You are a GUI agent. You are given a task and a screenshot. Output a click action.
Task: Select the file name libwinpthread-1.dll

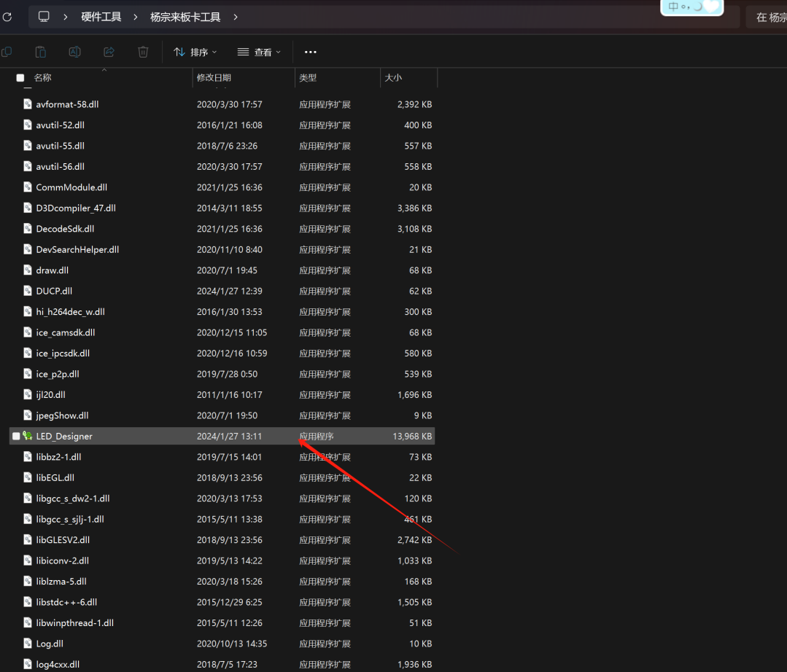[x=75, y=623]
